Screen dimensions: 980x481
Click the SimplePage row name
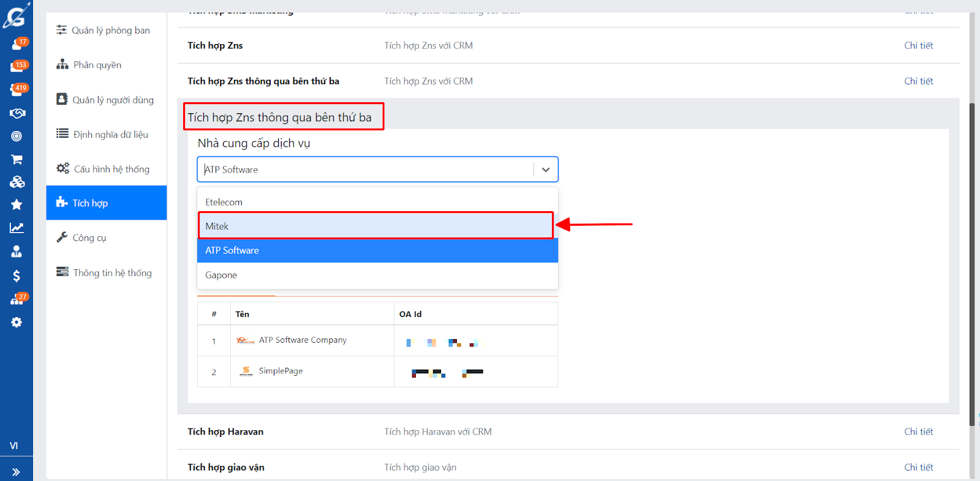pos(281,371)
